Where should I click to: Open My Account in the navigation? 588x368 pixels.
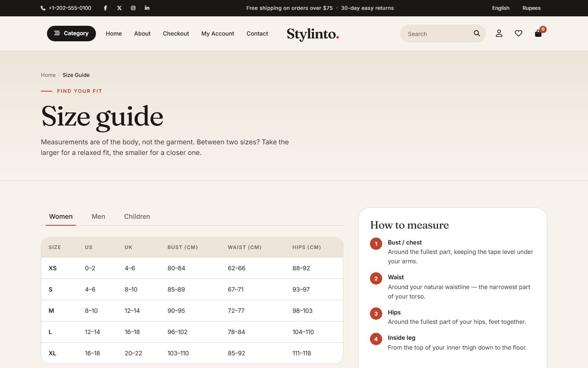pyautogui.click(x=218, y=34)
